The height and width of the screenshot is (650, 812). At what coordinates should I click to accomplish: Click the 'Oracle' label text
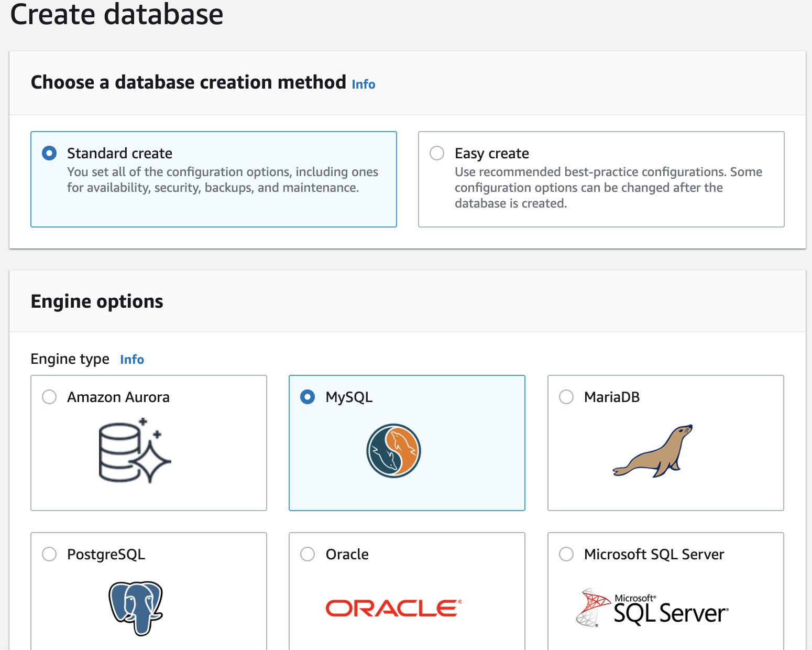347,555
